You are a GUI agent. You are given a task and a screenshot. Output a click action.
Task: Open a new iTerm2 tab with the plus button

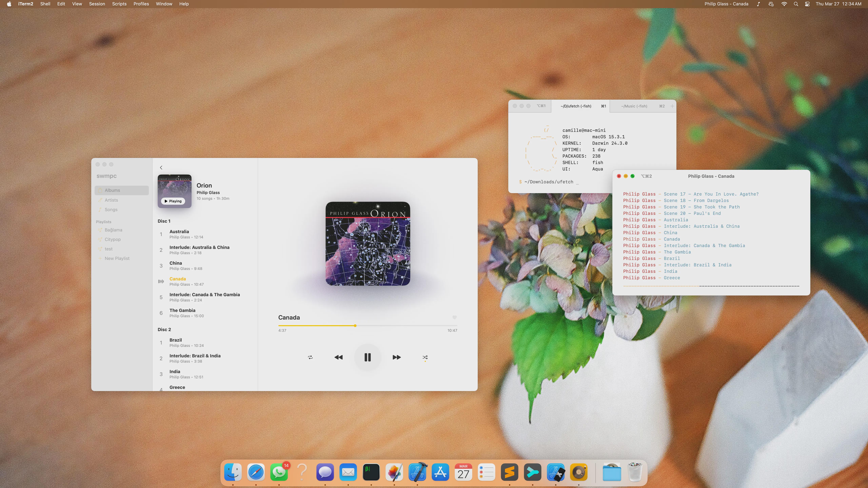(x=672, y=106)
